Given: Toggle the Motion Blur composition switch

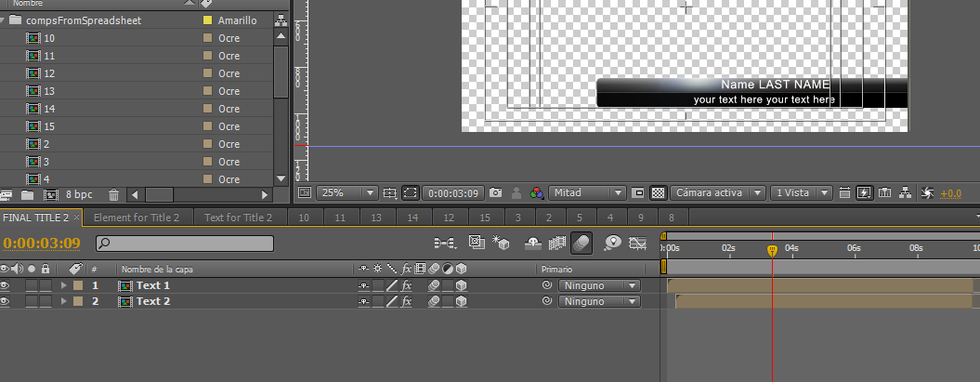Looking at the screenshot, I should 581,243.
